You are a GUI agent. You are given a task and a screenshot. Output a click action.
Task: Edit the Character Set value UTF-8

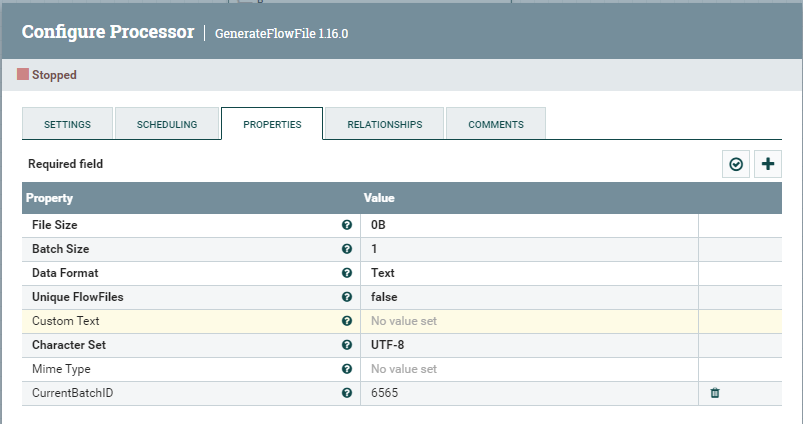pyautogui.click(x=529, y=345)
